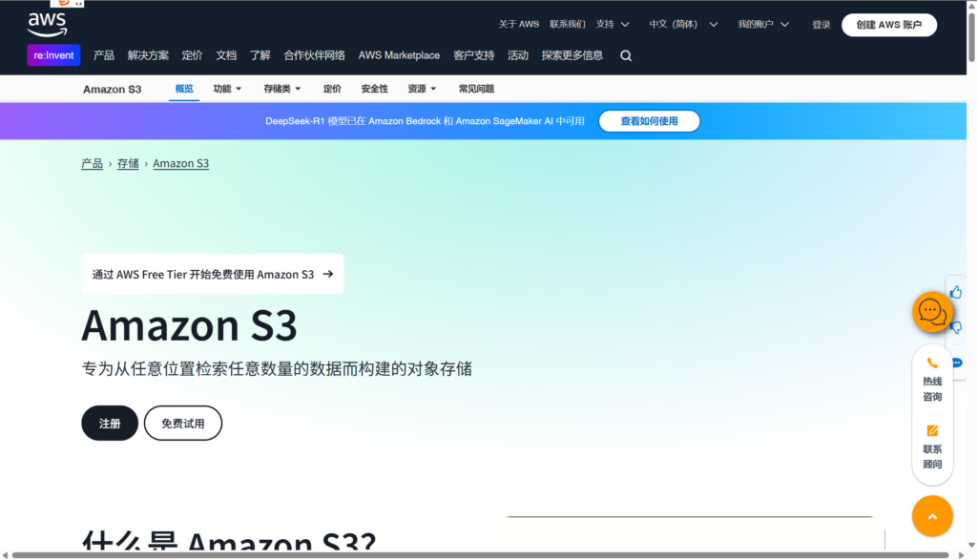The width and height of the screenshot is (977, 560).
Task: Click the 创建 AWS 账户 button
Action: click(888, 25)
